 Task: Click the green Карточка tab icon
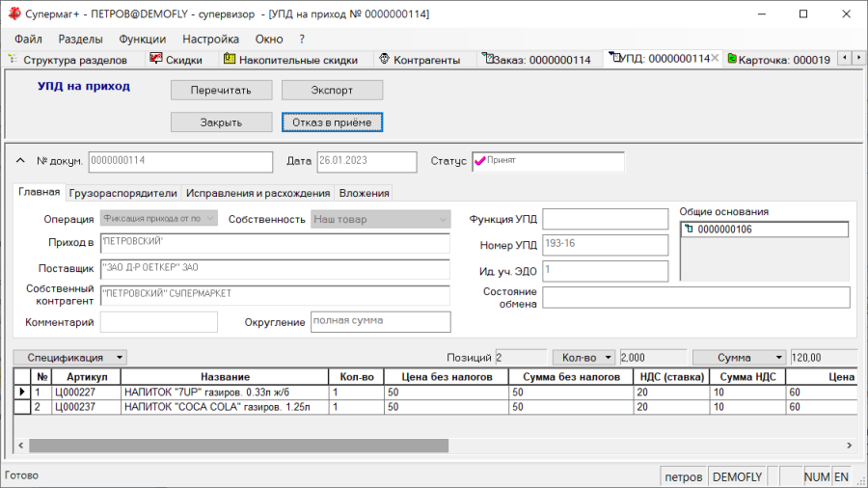[732, 59]
